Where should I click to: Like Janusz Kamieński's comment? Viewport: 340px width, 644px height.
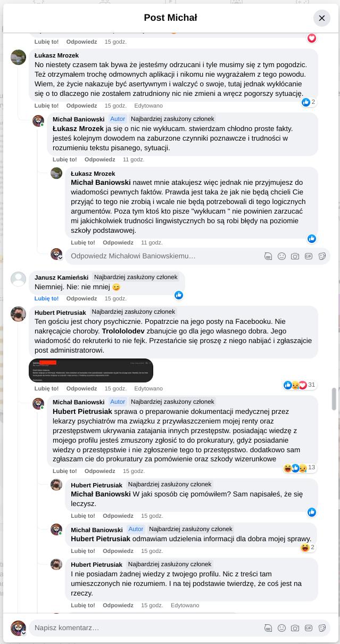[x=46, y=299]
